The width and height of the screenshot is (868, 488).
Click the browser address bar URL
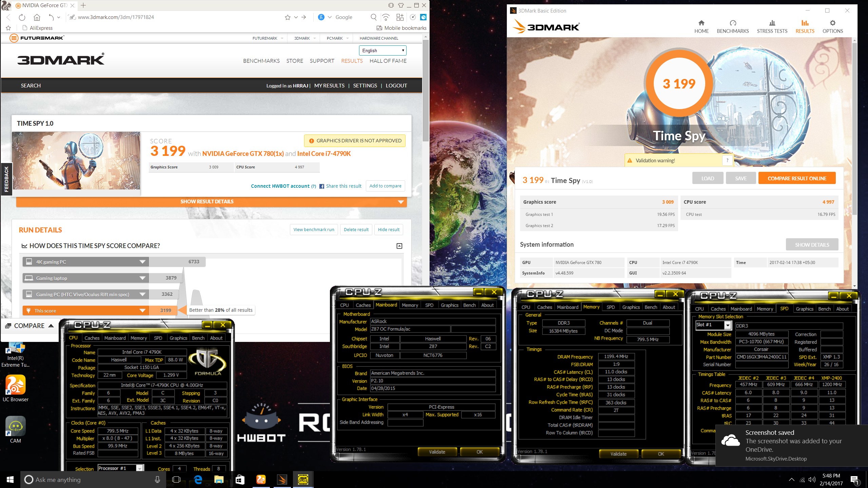click(x=116, y=17)
